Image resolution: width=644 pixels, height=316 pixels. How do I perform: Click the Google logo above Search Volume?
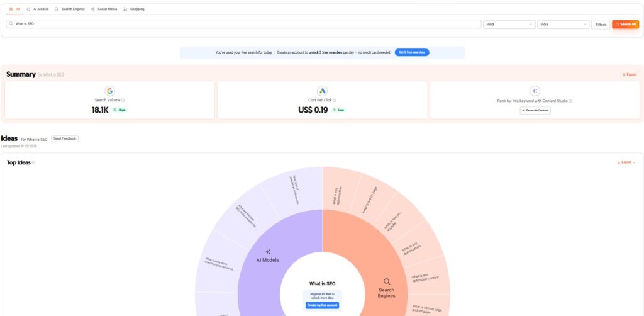[x=109, y=91]
